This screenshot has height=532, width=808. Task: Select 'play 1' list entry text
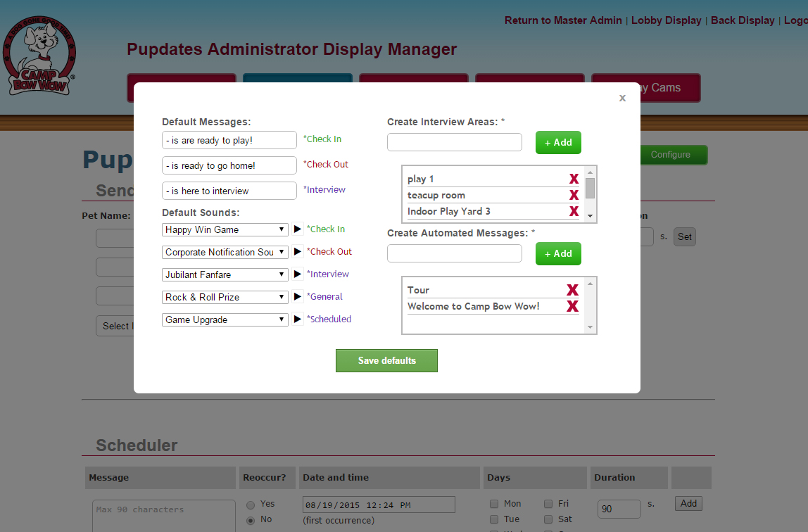(420, 179)
